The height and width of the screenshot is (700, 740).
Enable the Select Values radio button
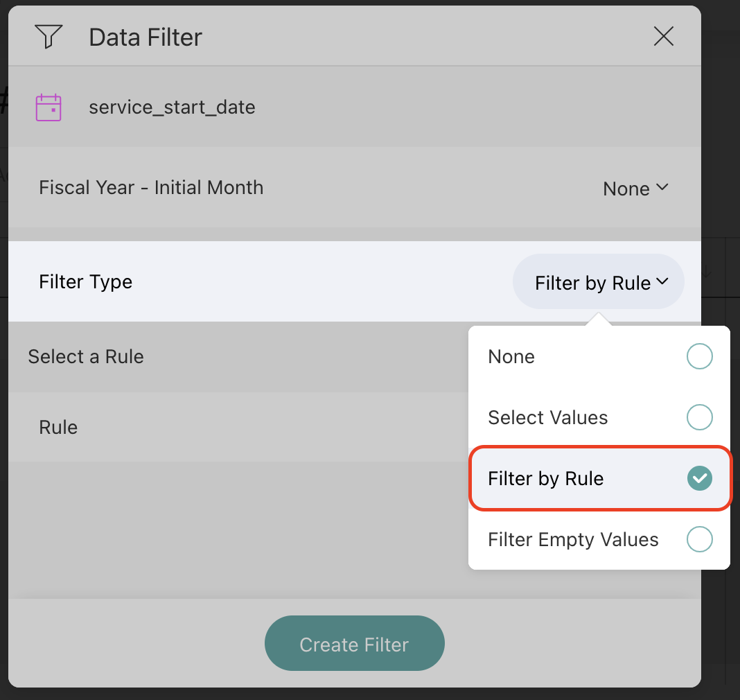tap(699, 418)
